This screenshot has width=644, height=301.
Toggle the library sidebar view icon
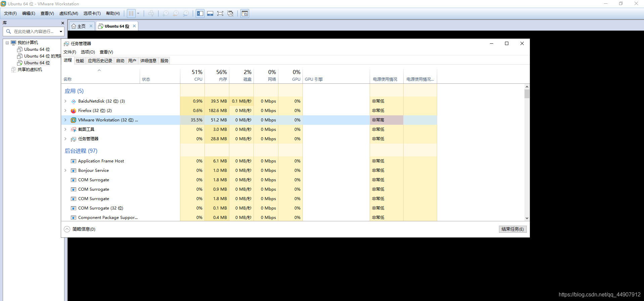[200, 13]
